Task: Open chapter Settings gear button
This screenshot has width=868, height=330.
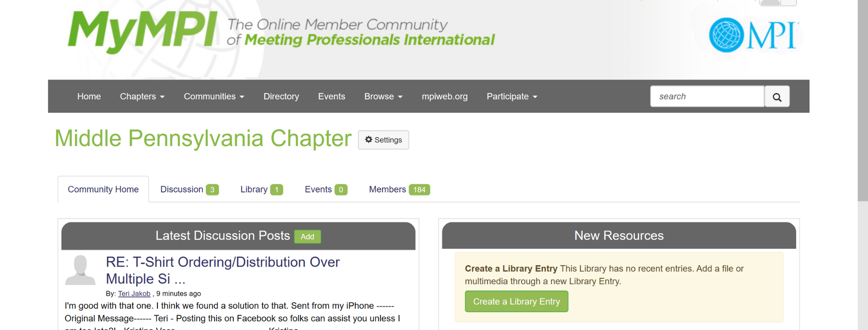Action: (383, 140)
